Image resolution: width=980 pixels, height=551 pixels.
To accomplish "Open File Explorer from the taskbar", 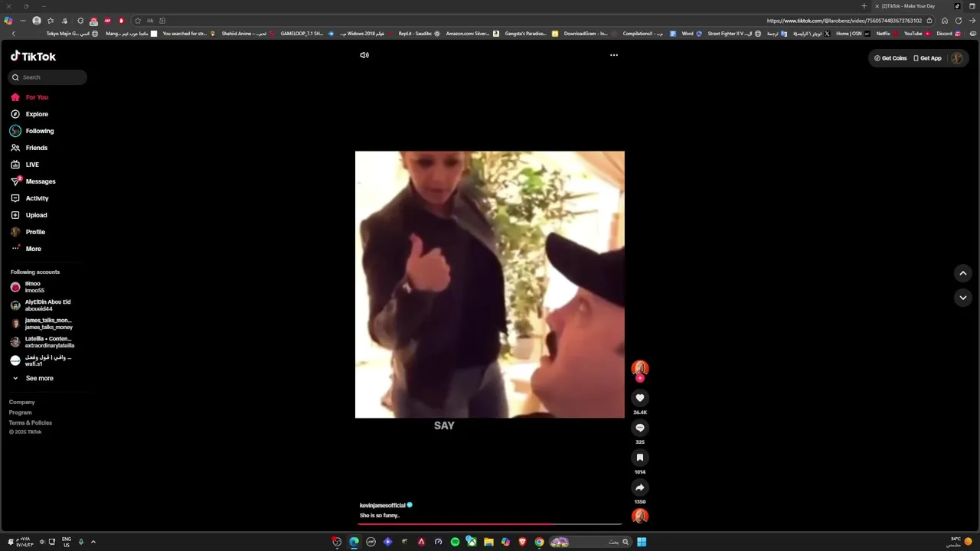I will (x=488, y=542).
